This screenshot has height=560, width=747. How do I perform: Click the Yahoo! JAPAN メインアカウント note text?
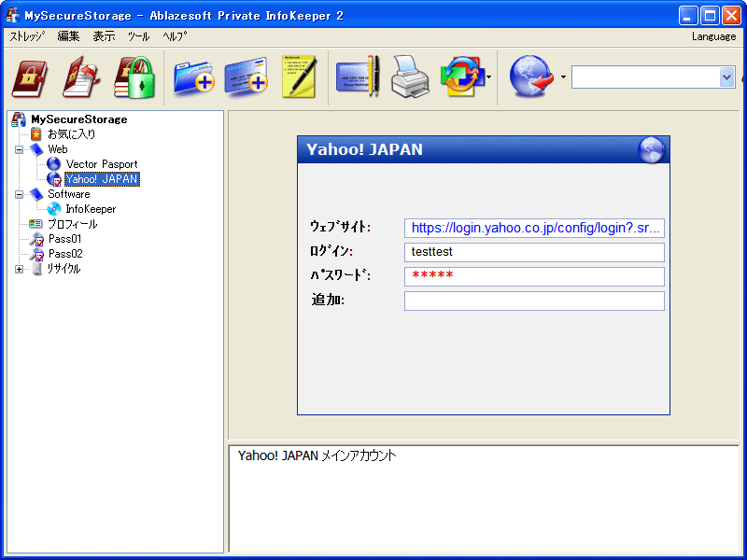click(317, 456)
